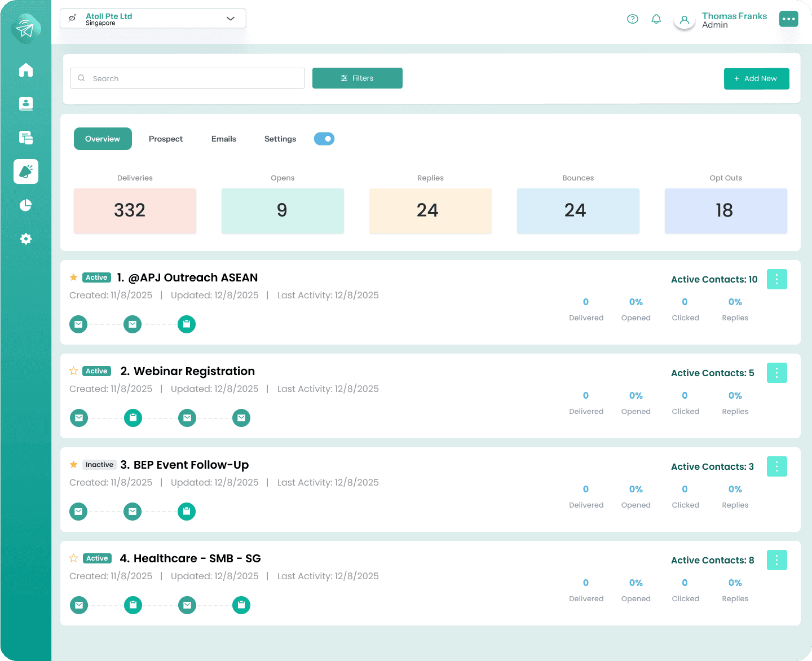
Task: Open the Filters panel
Action: point(357,78)
